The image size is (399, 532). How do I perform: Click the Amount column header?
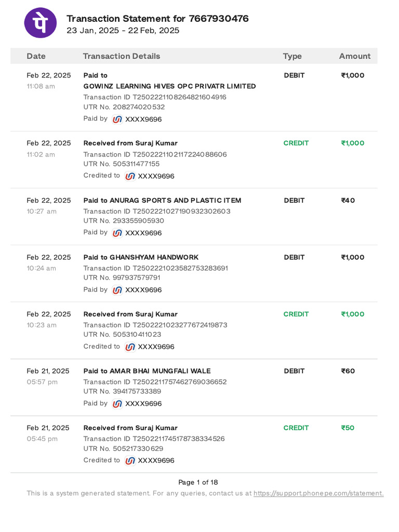(355, 56)
